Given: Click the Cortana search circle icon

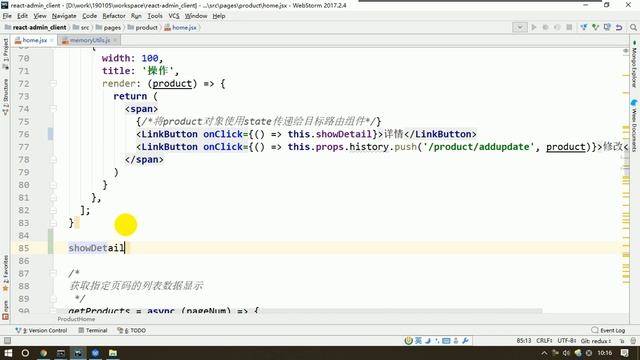Looking at the screenshot, I should tap(25, 353).
